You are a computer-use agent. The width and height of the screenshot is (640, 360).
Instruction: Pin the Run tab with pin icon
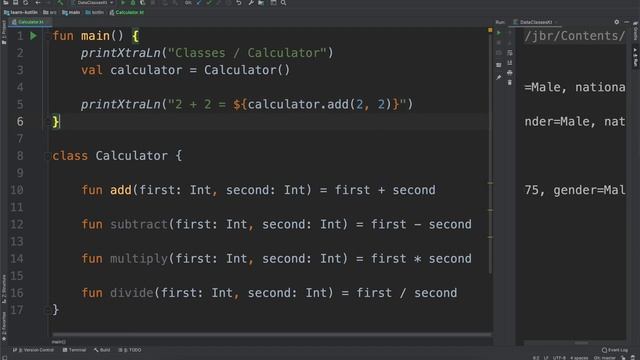[x=499, y=78]
